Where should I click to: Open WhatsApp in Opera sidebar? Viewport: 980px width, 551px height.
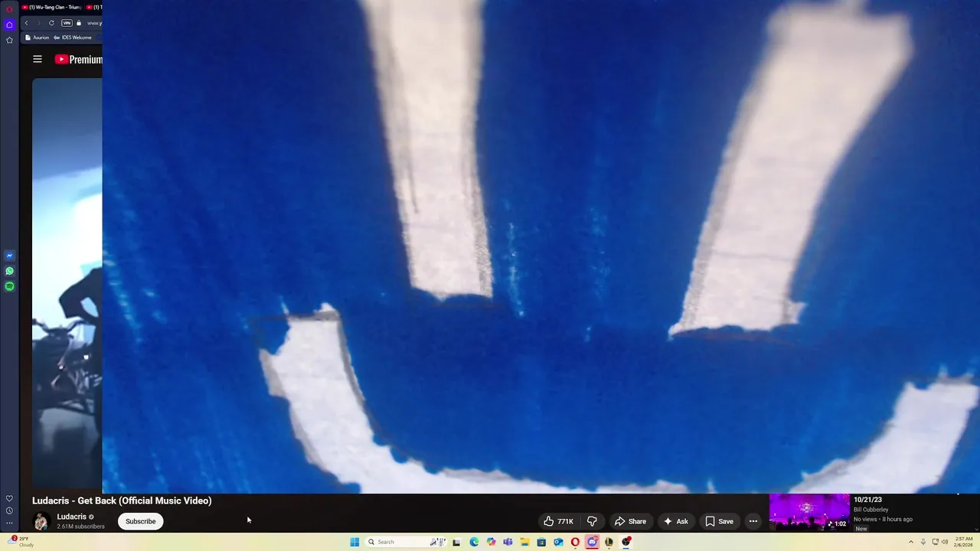pos(9,271)
